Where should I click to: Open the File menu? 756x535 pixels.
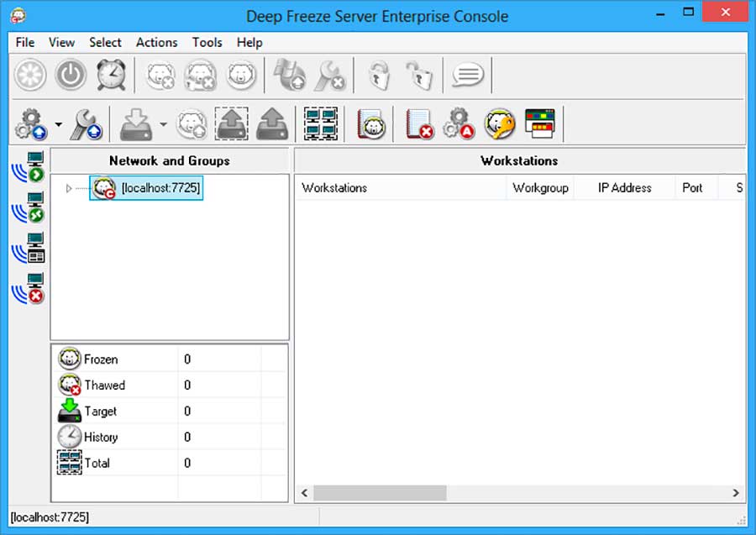[x=24, y=43]
